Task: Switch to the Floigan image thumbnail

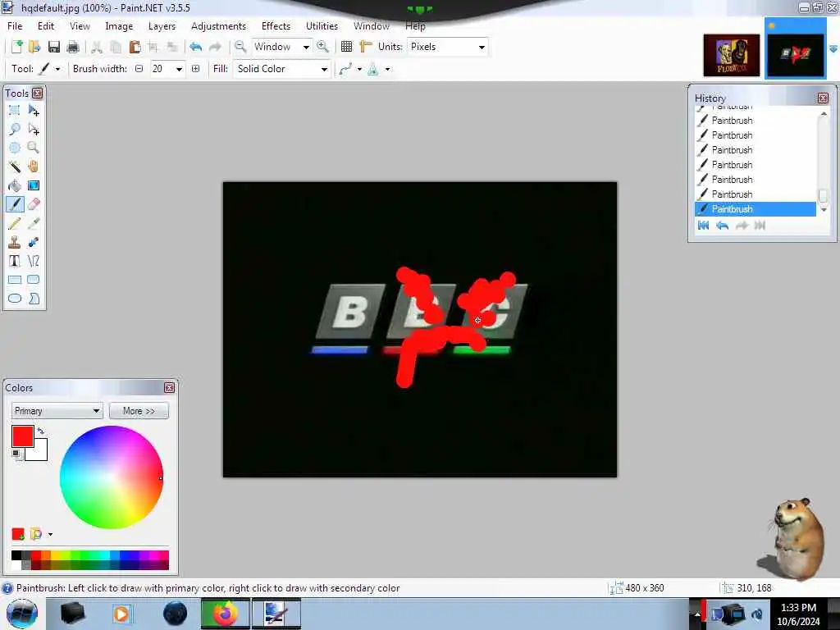Action: (x=731, y=55)
